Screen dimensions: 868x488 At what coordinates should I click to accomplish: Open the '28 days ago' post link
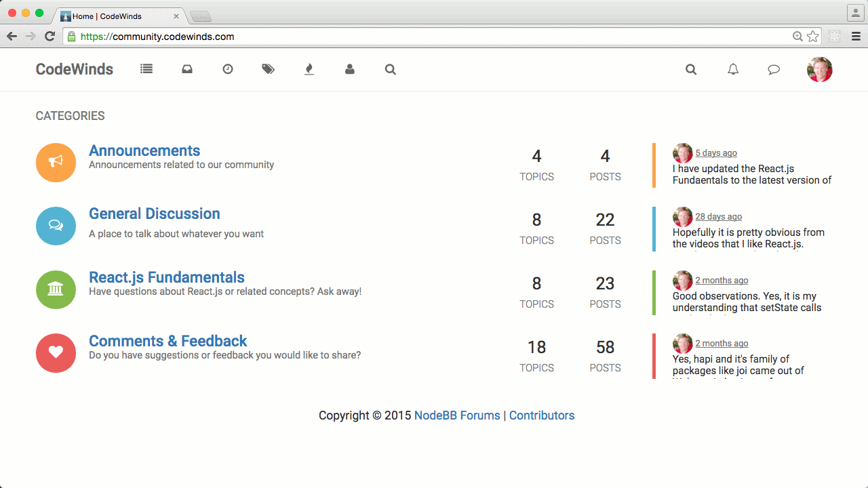coord(719,217)
